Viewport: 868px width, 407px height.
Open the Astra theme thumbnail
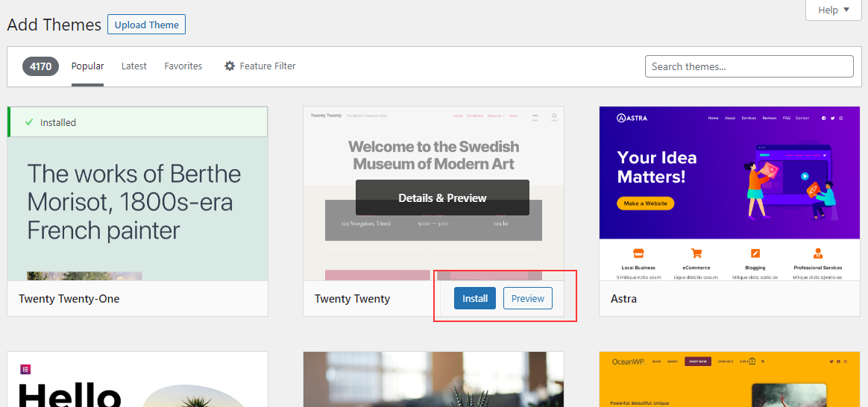click(x=730, y=194)
